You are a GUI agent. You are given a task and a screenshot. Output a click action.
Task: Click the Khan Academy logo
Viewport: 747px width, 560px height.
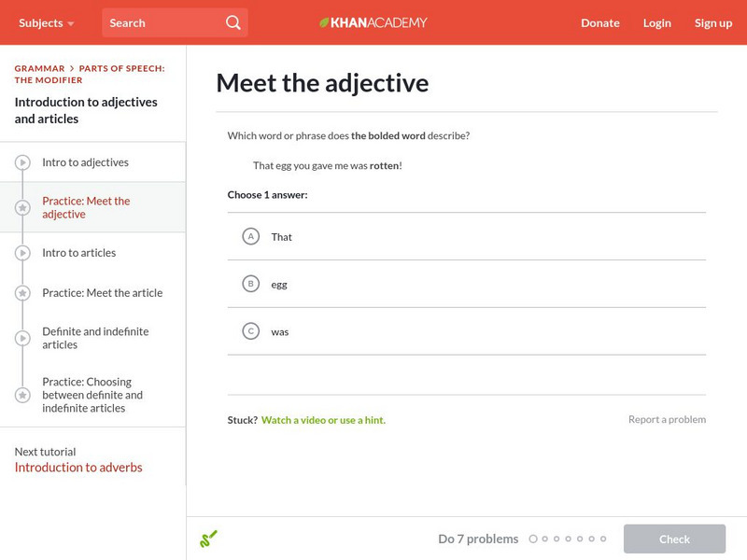373,21
